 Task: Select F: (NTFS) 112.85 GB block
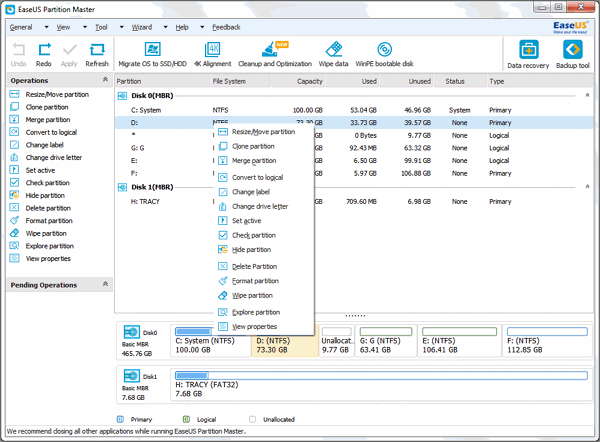click(x=547, y=341)
